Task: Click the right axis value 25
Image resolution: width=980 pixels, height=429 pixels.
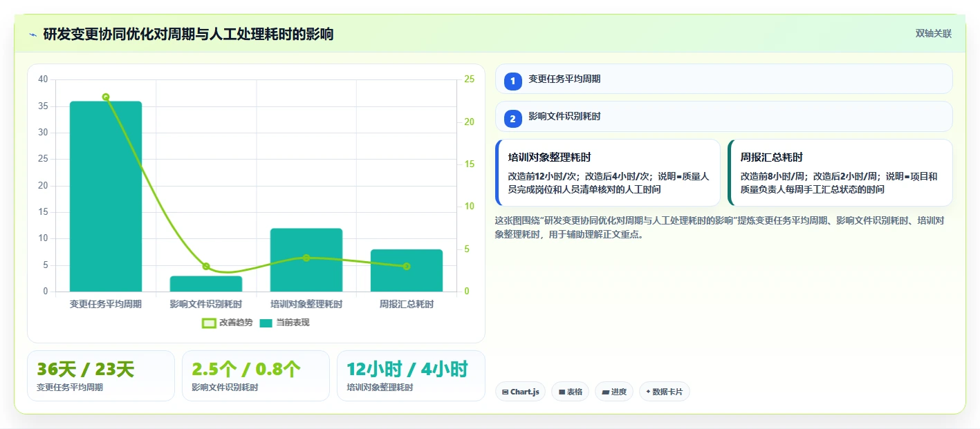Action: pos(469,79)
